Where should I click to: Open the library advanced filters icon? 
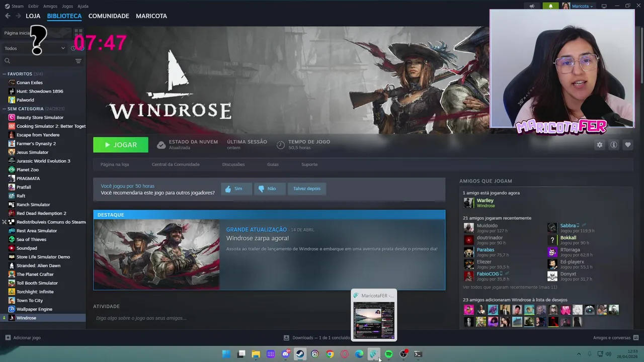pyautogui.click(x=78, y=61)
